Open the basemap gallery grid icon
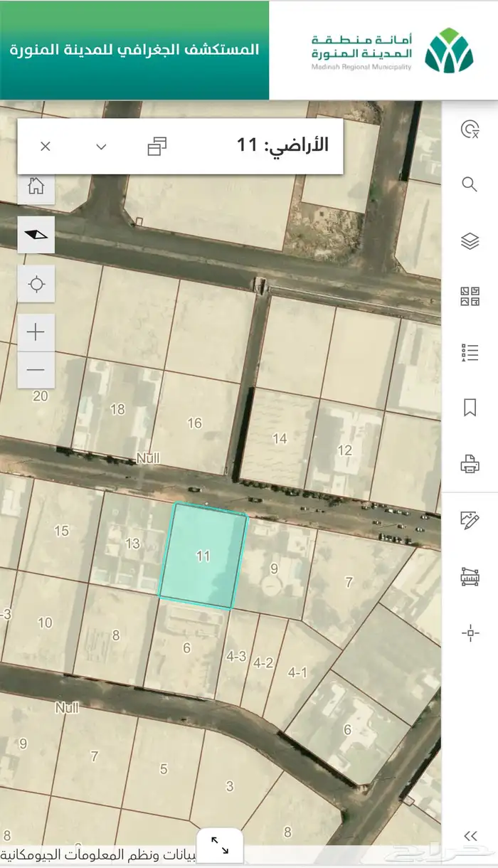498x868 pixels. [470, 297]
